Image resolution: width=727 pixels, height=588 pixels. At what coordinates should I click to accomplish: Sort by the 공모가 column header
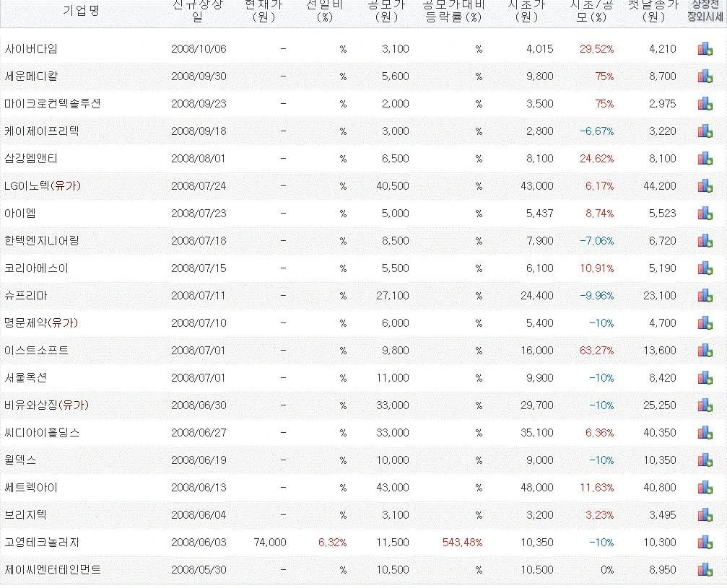click(386, 12)
